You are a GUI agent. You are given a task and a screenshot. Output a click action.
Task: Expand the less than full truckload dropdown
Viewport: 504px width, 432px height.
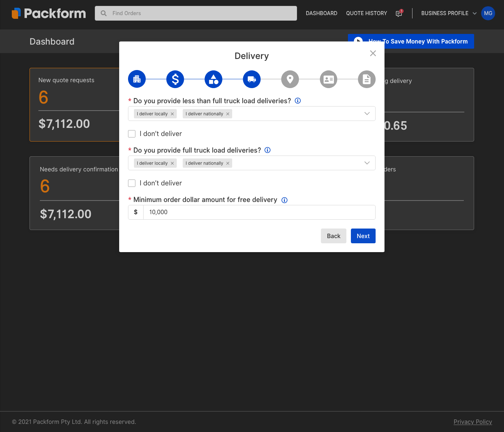click(367, 114)
